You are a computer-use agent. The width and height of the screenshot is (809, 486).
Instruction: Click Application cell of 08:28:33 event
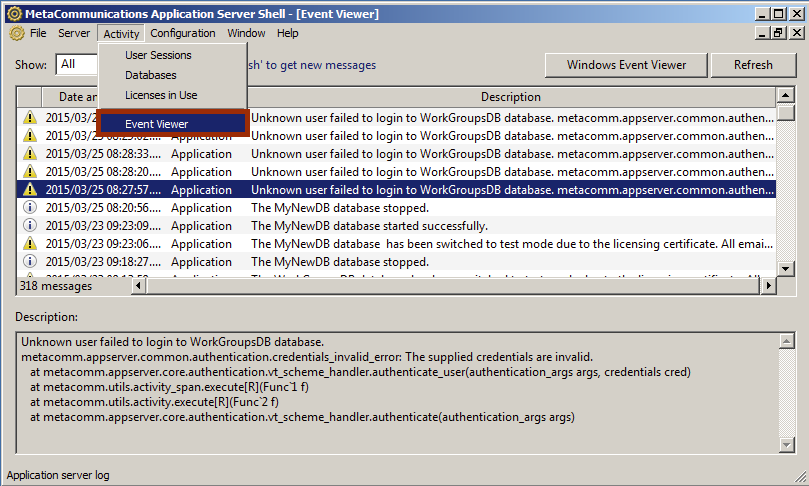201,154
